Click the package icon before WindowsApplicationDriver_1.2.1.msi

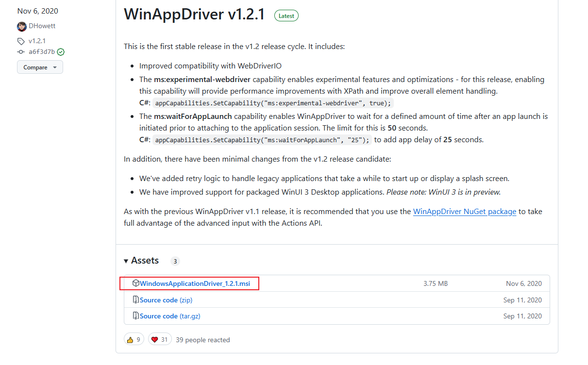point(136,283)
